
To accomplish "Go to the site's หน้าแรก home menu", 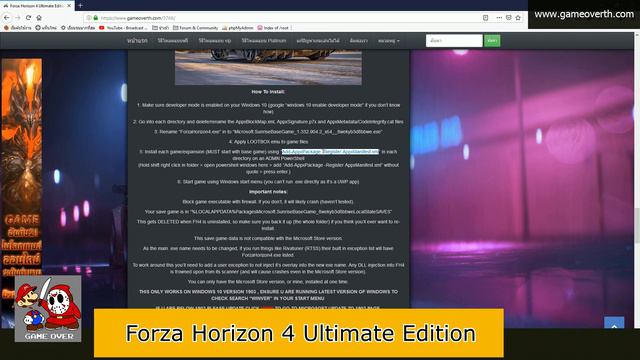I will tap(137, 40).
